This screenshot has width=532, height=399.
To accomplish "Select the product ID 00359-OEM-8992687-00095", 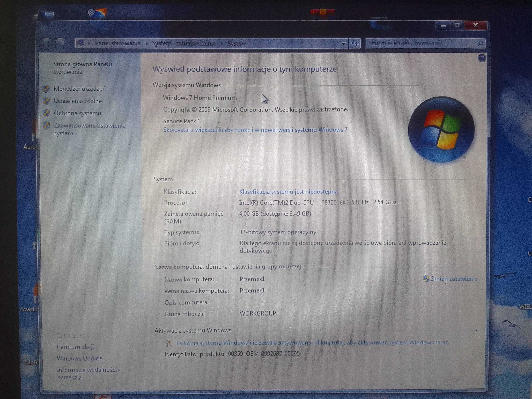I will pos(264,354).
